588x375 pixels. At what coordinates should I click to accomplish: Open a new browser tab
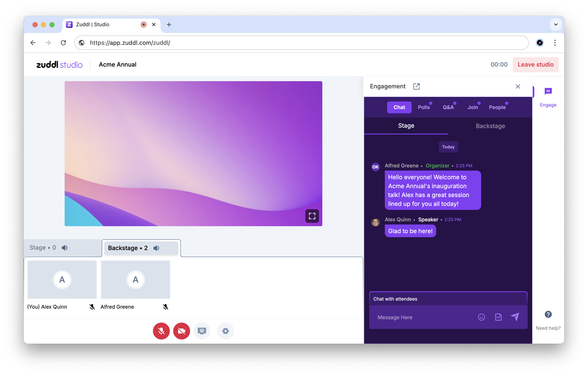(169, 25)
